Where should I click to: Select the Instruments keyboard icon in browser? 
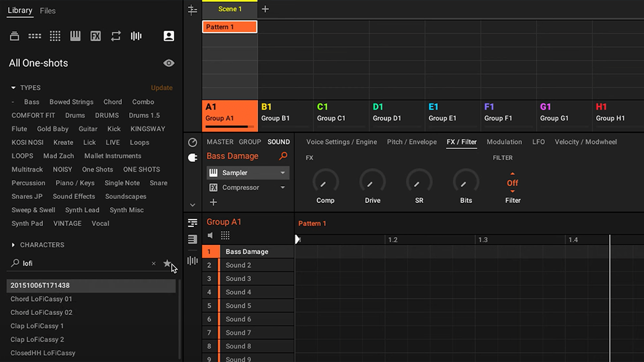[75, 36]
